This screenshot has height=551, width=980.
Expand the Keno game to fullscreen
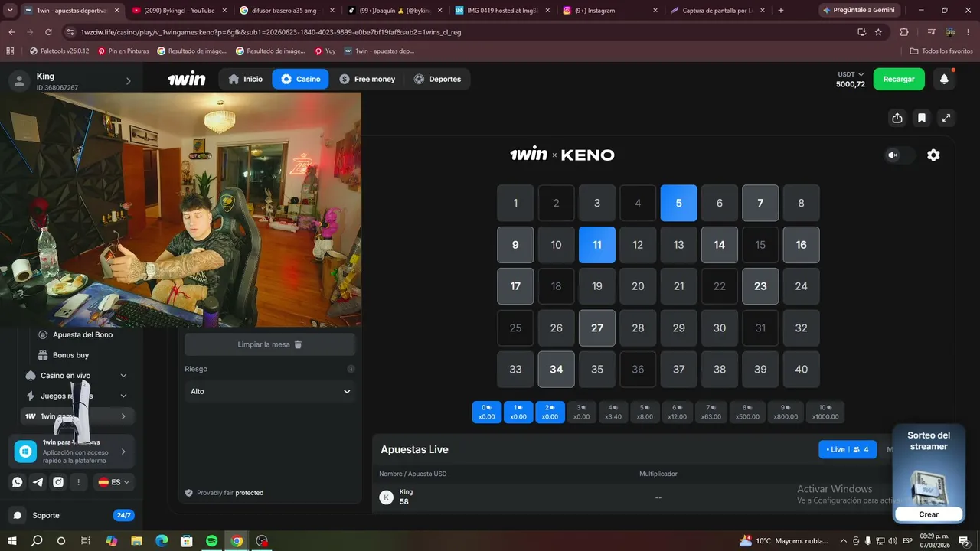(x=946, y=118)
